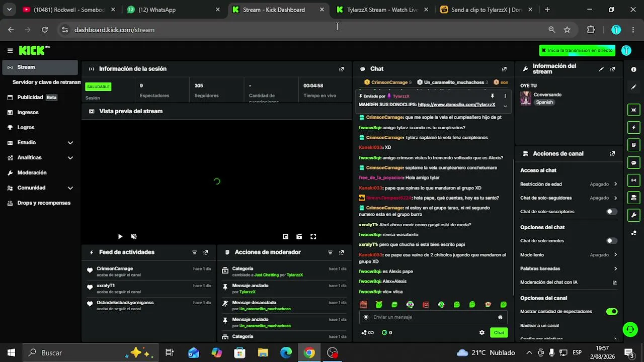Pop out the Chat panel
Viewport: 644px width, 362px height.
pyautogui.click(x=504, y=69)
